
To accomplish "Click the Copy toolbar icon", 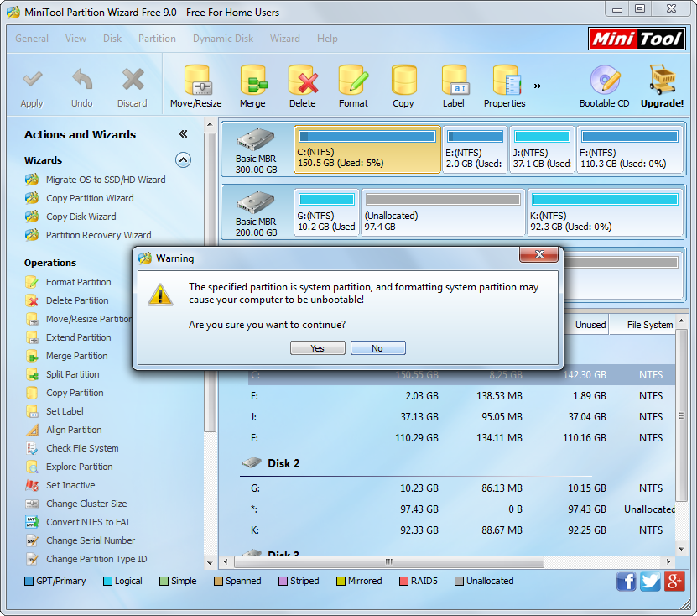I will pos(403,80).
